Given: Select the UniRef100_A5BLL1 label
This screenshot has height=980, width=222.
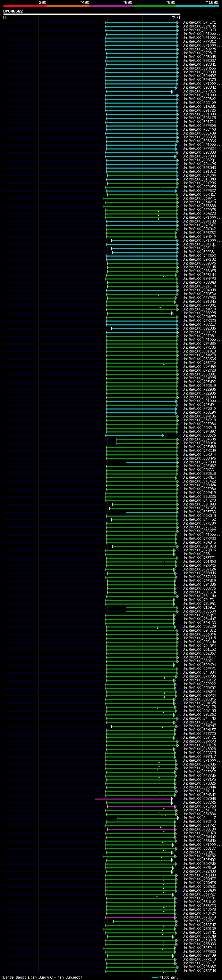Looking at the screenshot, I should [199, 554].
